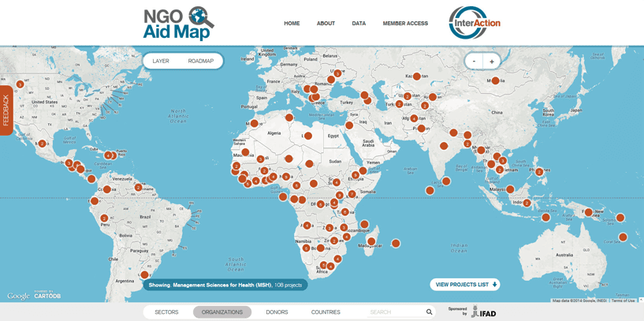Click the search magnifier icon in bottom bar
This screenshot has height=321, width=644.
(x=429, y=312)
